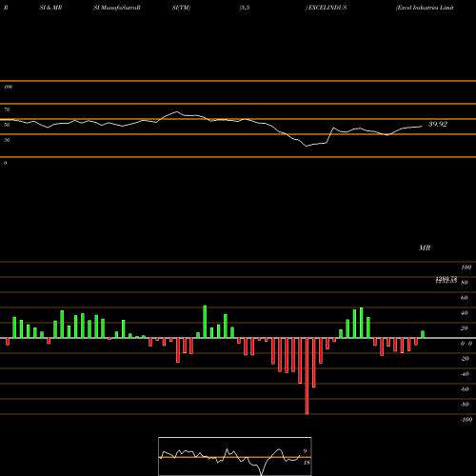Click the -100 label on the MR axis

(x=466, y=420)
